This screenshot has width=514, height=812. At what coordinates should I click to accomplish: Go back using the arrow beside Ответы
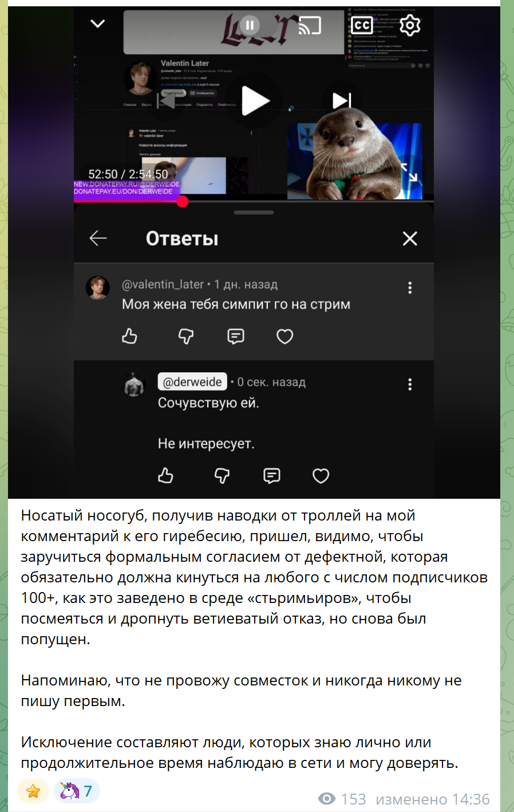coord(98,238)
